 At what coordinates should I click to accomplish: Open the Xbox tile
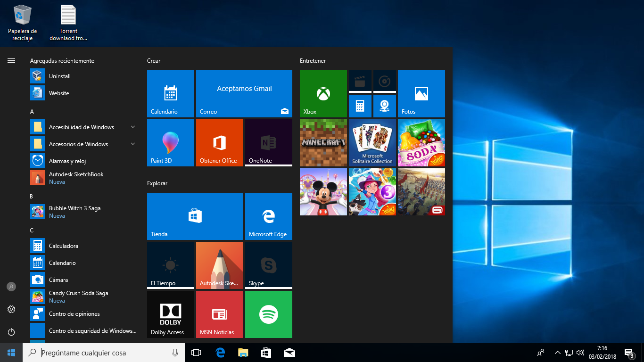tap(323, 94)
